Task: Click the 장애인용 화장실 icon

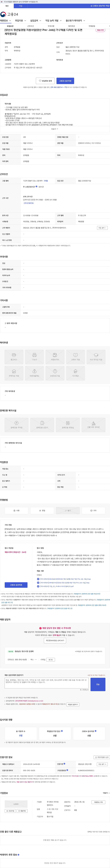Action: coord(68,425)
